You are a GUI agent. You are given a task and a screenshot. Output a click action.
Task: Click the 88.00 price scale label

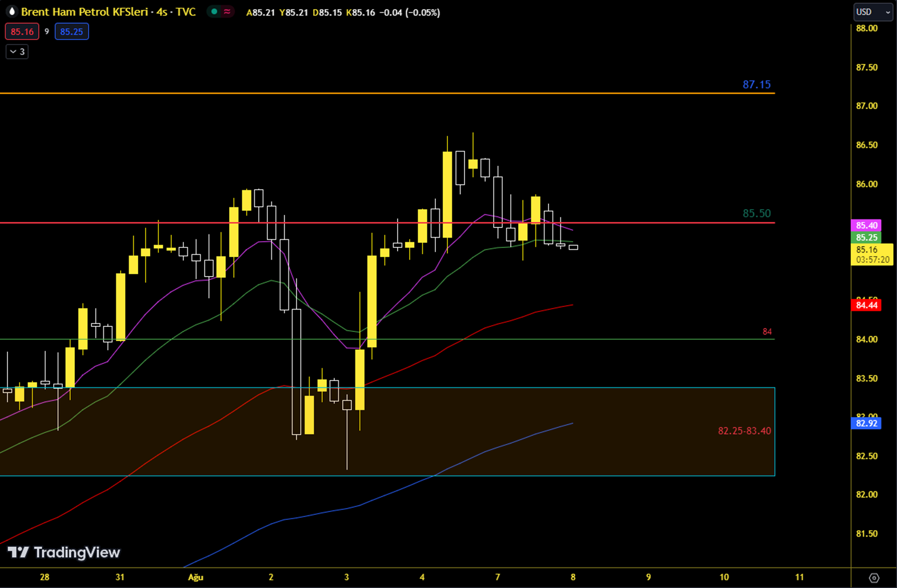(x=867, y=29)
